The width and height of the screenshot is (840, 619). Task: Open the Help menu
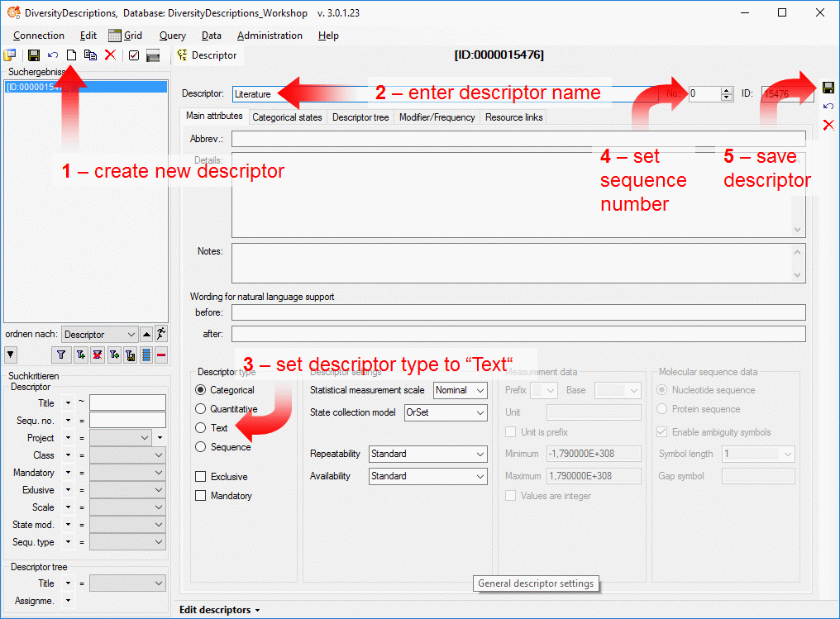(x=328, y=36)
